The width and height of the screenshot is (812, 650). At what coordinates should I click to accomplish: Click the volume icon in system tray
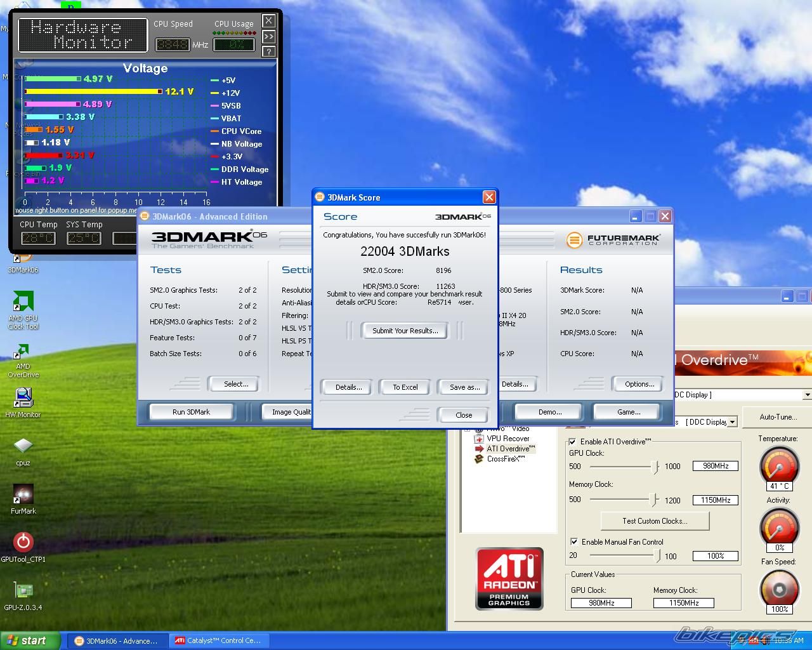[765, 640]
